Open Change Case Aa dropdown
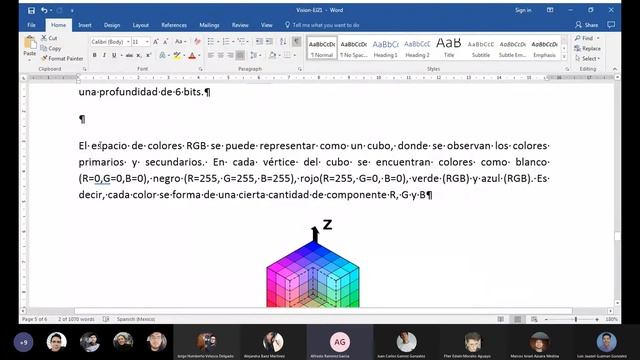 [x=180, y=42]
